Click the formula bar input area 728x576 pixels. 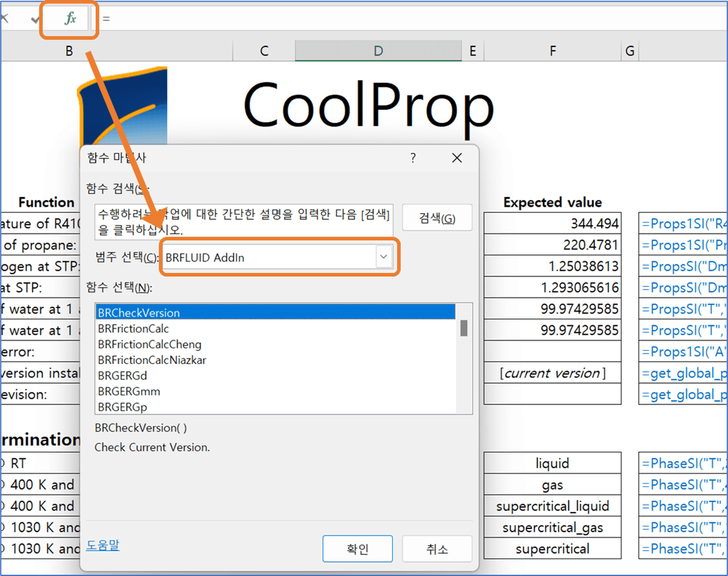tap(409, 19)
